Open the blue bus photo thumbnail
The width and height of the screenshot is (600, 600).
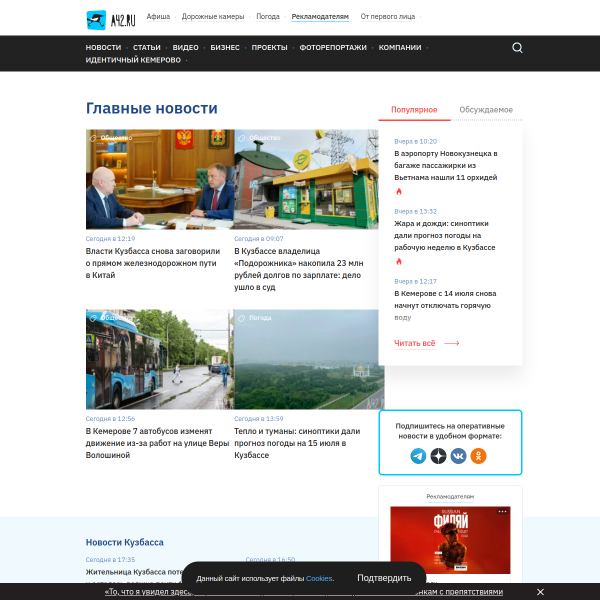pos(159,359)
